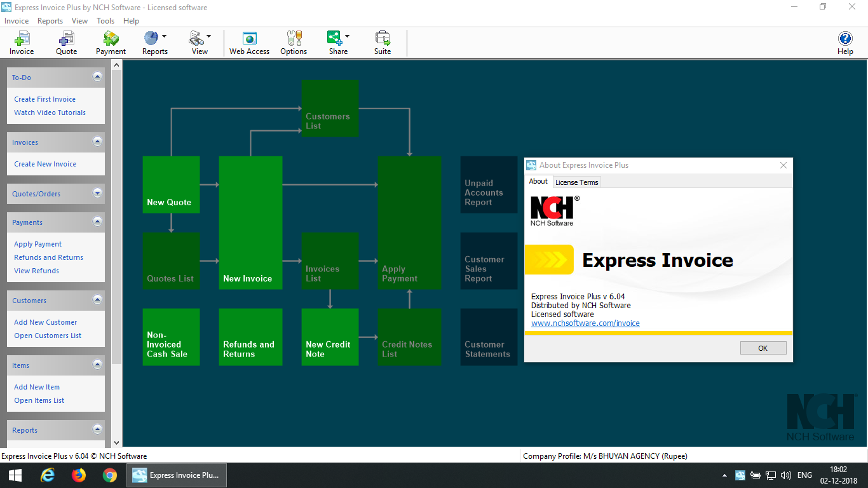This screenshot has width=868, height=488.
Task: Launch Internet Explorer from taskbar
Action: pyautogui.click(x=47, y=475)
